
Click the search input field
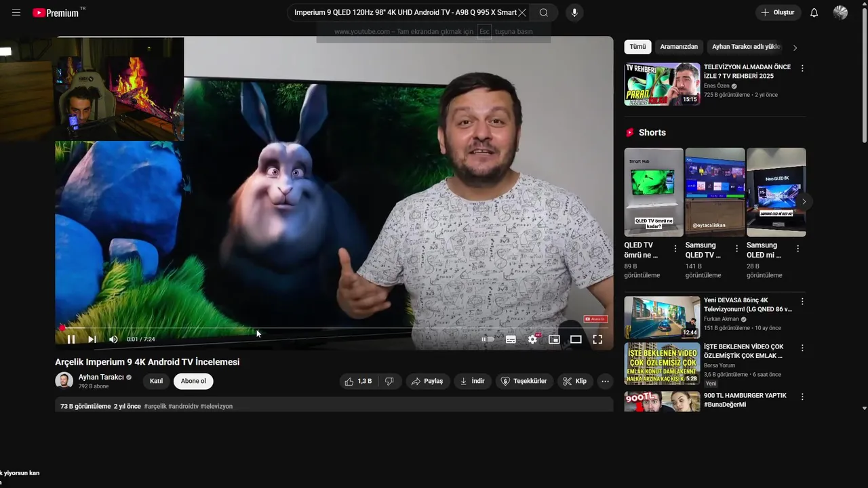[x=405, y=13]
